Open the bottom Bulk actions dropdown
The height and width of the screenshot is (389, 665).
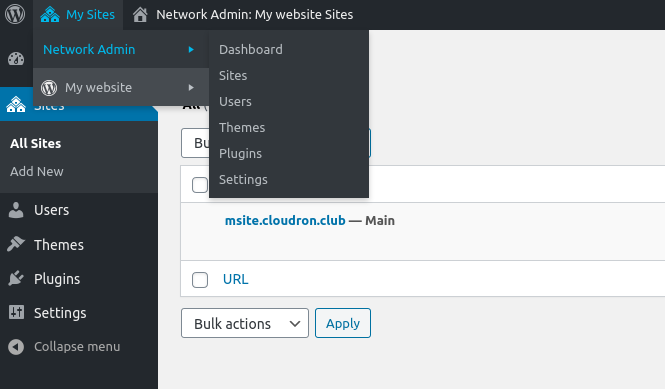(x=245, y=323)
